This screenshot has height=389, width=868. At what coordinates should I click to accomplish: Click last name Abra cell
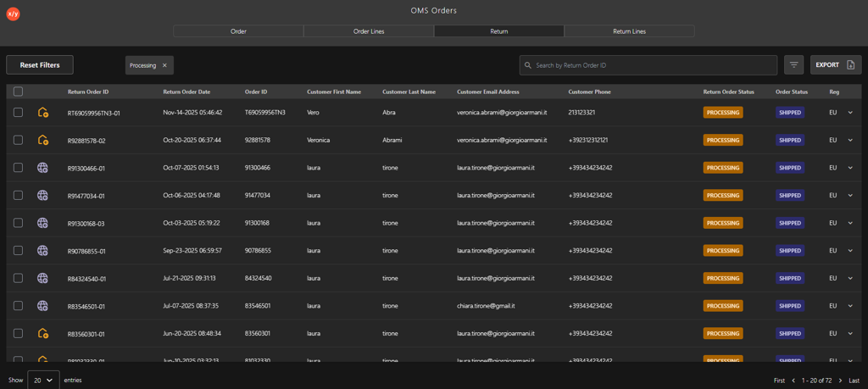pos(388,113)
